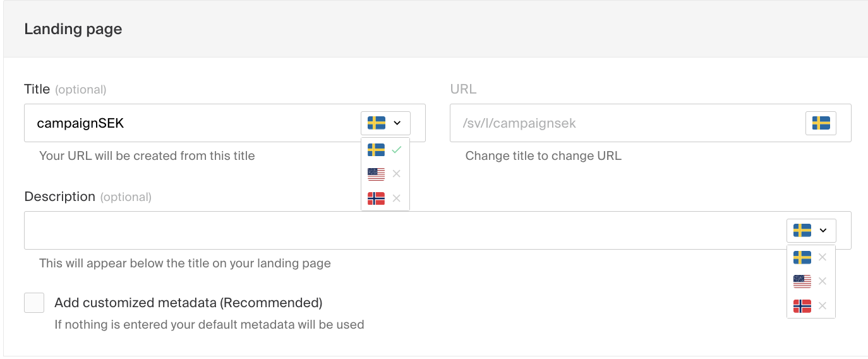
Task: Choose the Norwegian flag in Title language list
Action: click(x=376, y=198)
